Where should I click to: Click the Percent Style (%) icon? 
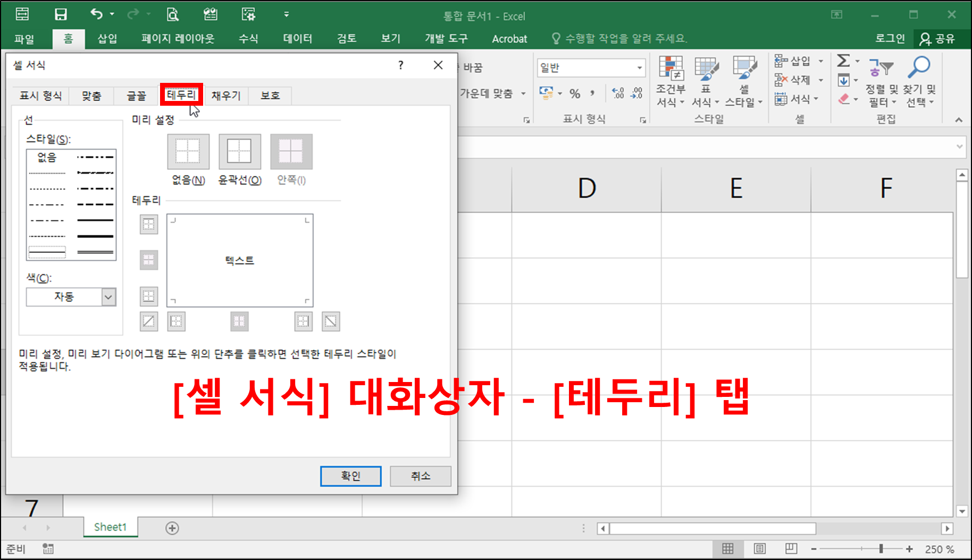575,93
